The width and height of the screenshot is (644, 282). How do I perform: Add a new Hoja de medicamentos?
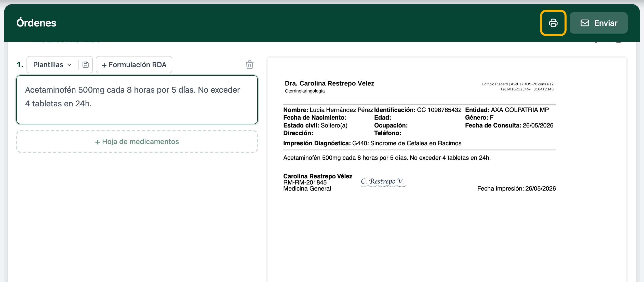point(137,142)
